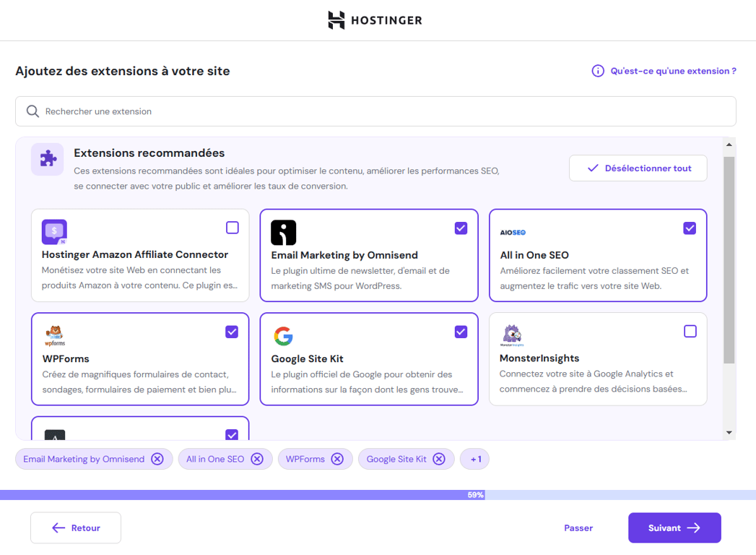Remove the WPForms selection chip

click(337, 459)
